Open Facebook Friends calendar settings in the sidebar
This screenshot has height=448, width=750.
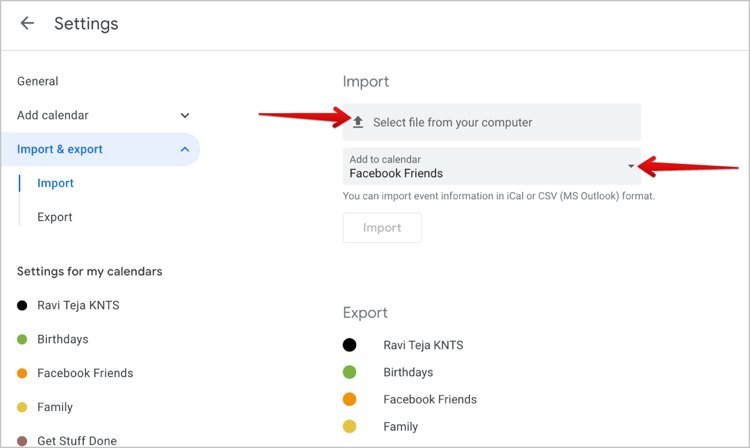[85, 373]
